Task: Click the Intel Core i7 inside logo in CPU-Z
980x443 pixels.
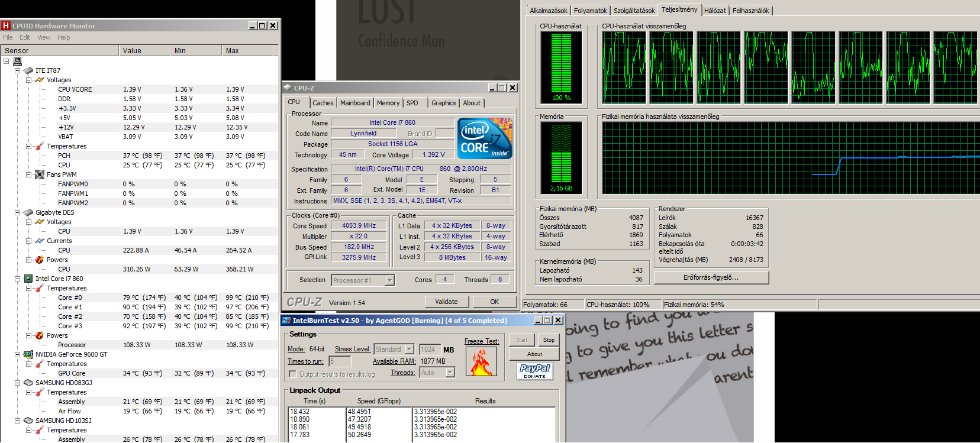Action: pyautogui.click(x=485, y=138)
